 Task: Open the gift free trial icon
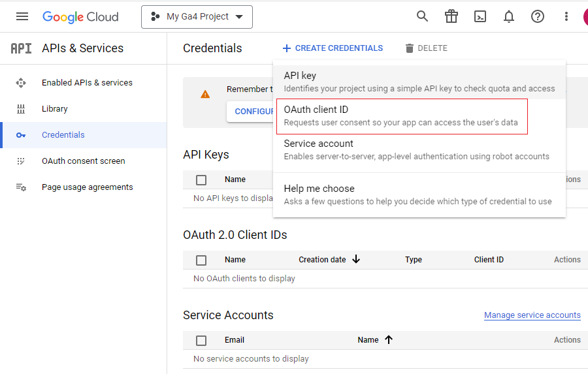point(451,16)
